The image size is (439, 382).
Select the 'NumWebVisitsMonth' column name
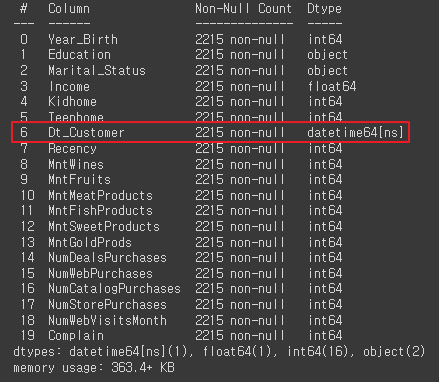click(107, 321)
